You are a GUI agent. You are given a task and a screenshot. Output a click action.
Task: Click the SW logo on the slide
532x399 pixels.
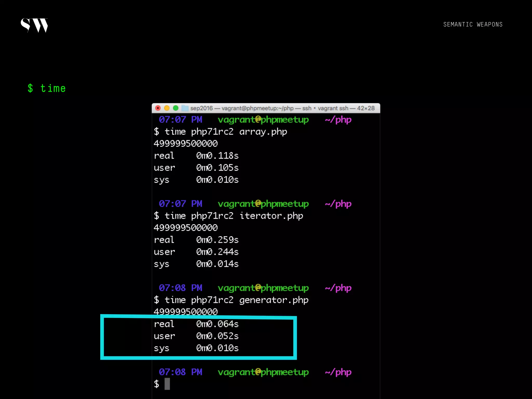(34, 25)
